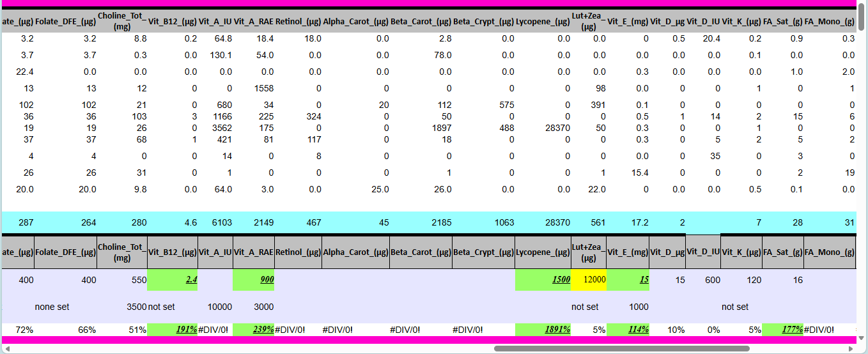
Task: Click the 'none set' cell
Action: click(52, 307)
